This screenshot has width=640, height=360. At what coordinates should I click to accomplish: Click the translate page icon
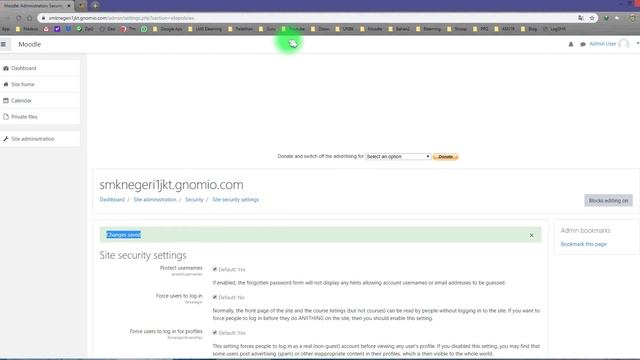coord(580,18)
